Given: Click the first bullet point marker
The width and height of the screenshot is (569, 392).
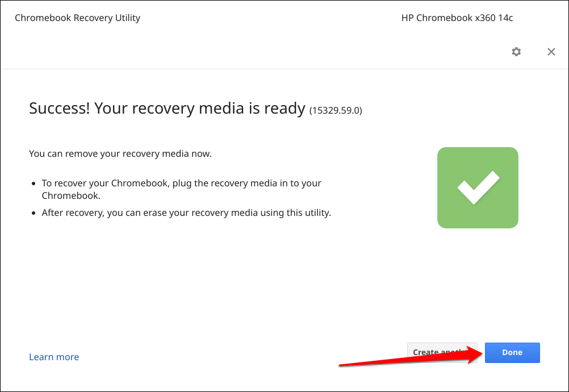Looking at the screenshot, I should (x=34, y=184).
